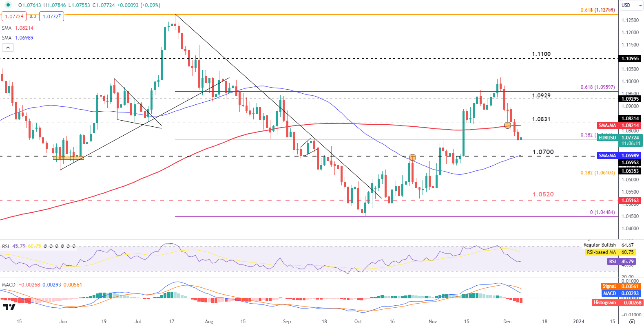Click the 0.3 spread value between prices

(x=33, y=16)
